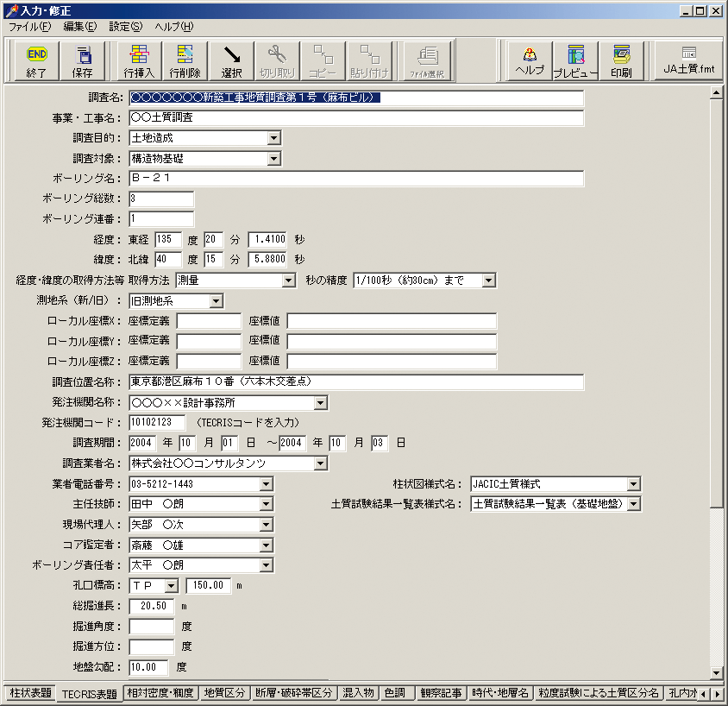The width and height of the screenshot is (728, 706).
Task: Switch to the 混入物 tab
Action: point(359,692)
